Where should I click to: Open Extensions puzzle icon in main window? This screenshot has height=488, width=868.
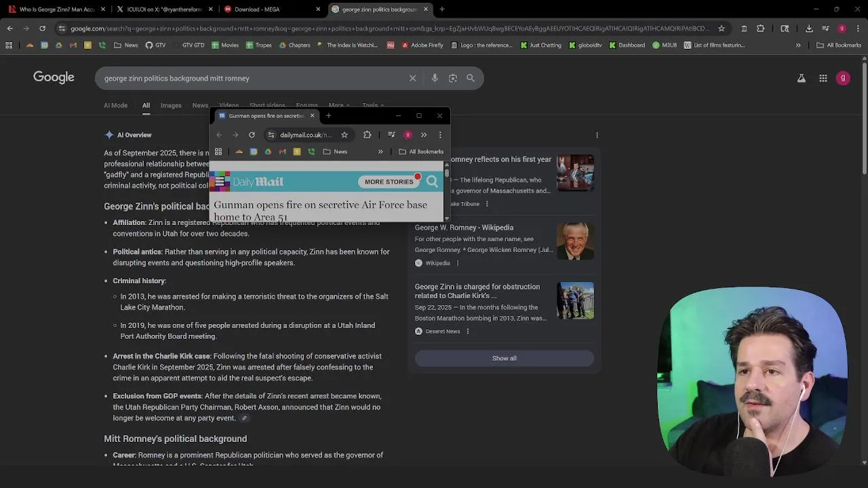point(760,28)
